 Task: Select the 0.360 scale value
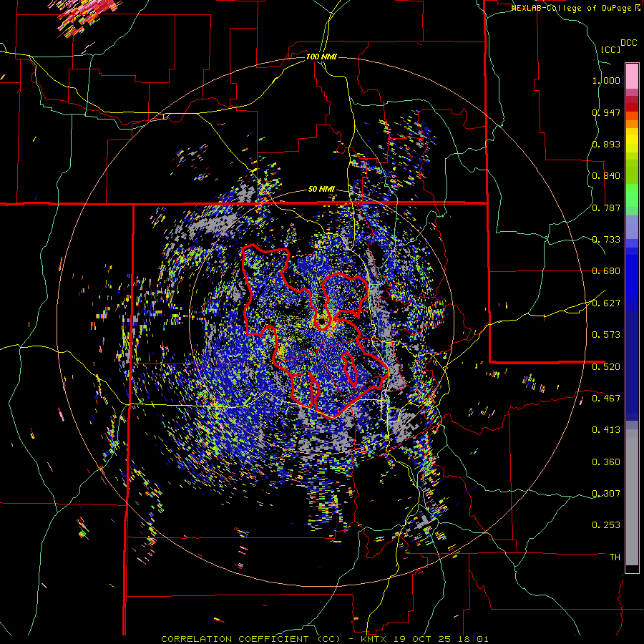[606, 462]
